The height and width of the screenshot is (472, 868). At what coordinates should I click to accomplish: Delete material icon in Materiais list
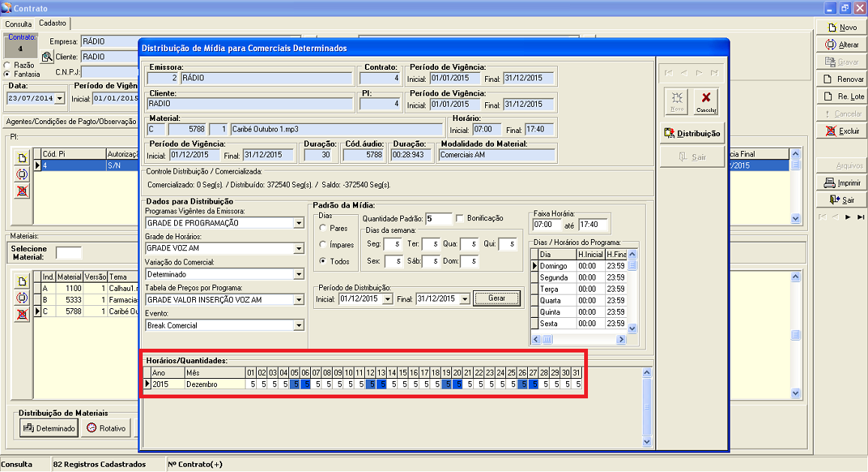click(x=23, y=313)
